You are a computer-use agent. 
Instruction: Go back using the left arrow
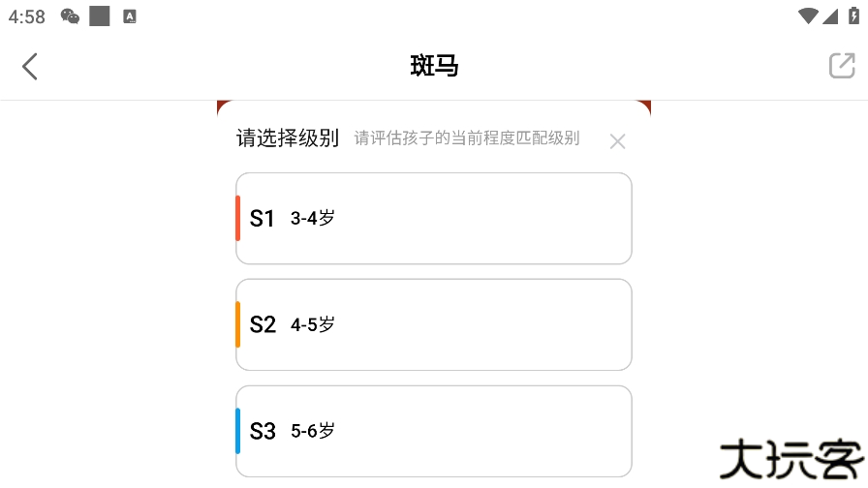point(30,66)
